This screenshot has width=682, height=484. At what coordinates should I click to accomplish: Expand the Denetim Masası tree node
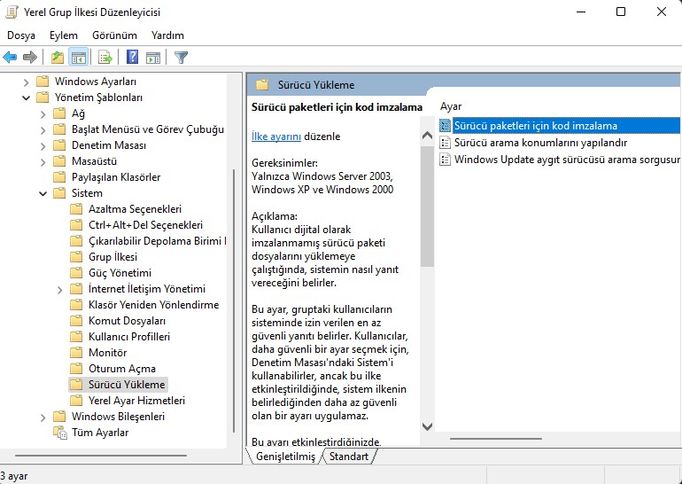point(43,146)
